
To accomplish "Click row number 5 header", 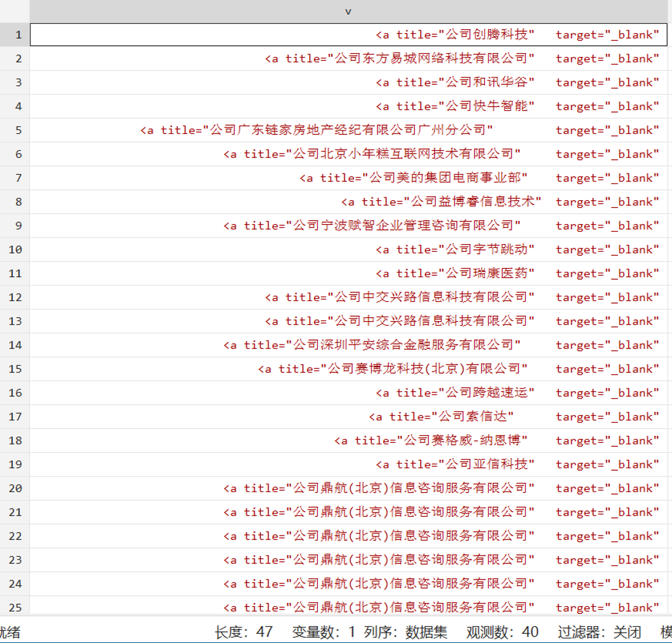I will (x=15, y=130).
